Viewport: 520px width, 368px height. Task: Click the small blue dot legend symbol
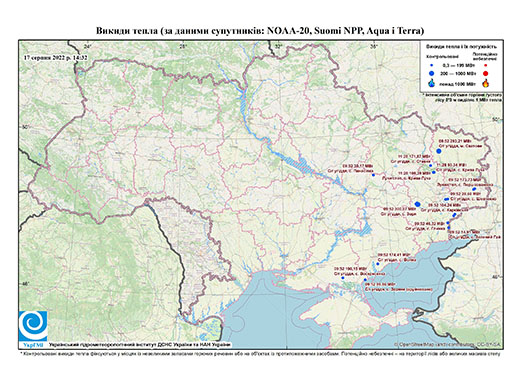pyautogui.click(x=432, y=66)
